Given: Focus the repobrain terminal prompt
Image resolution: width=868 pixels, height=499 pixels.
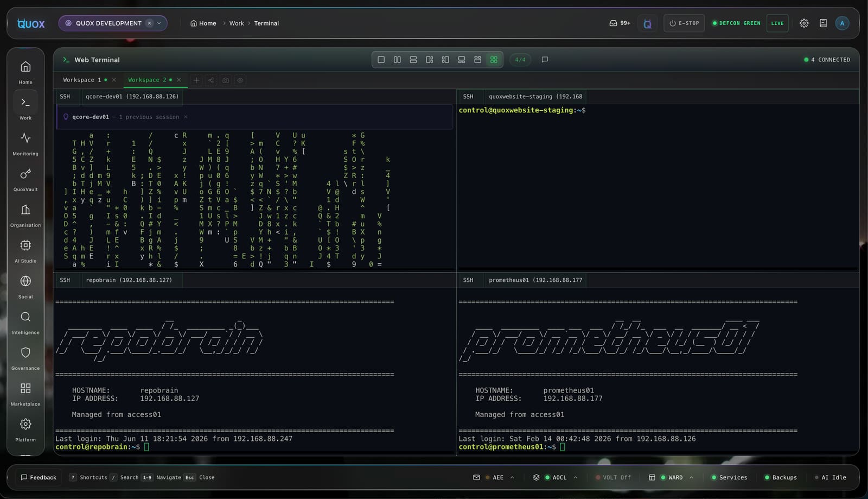Looking at the screenshot, I should pyautogui.click(x=102, y=447).
